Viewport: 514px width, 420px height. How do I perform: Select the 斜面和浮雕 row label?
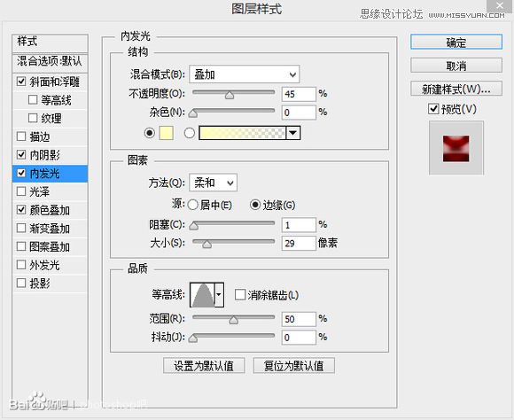54,82
